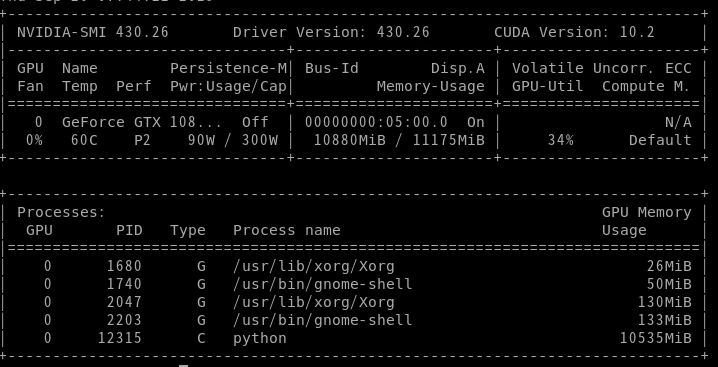This screenshot has height=367, width=718.
Task: Click PID 1680
Action: pos(125,266)
